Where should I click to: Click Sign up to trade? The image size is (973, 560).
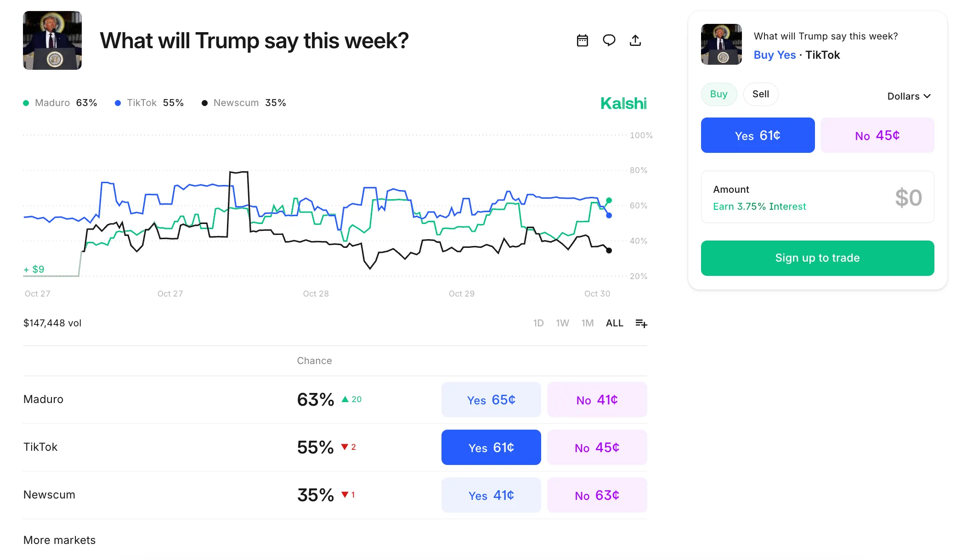point(817,258)
